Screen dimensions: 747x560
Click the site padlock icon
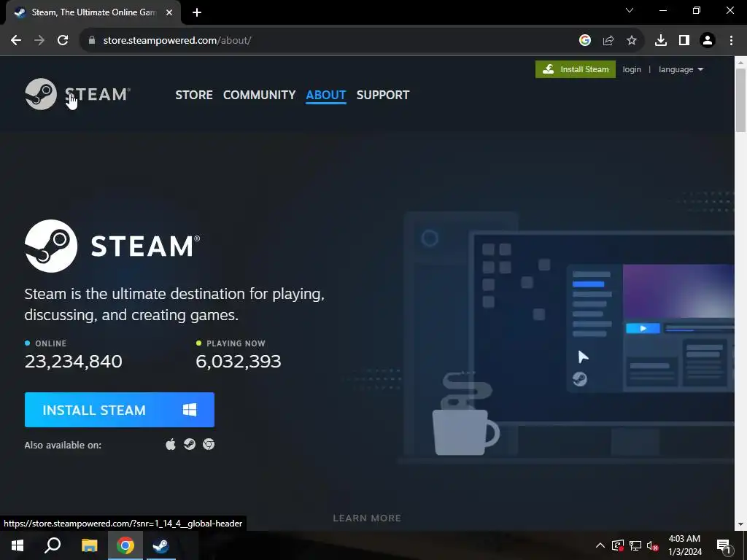coord(92,40)
